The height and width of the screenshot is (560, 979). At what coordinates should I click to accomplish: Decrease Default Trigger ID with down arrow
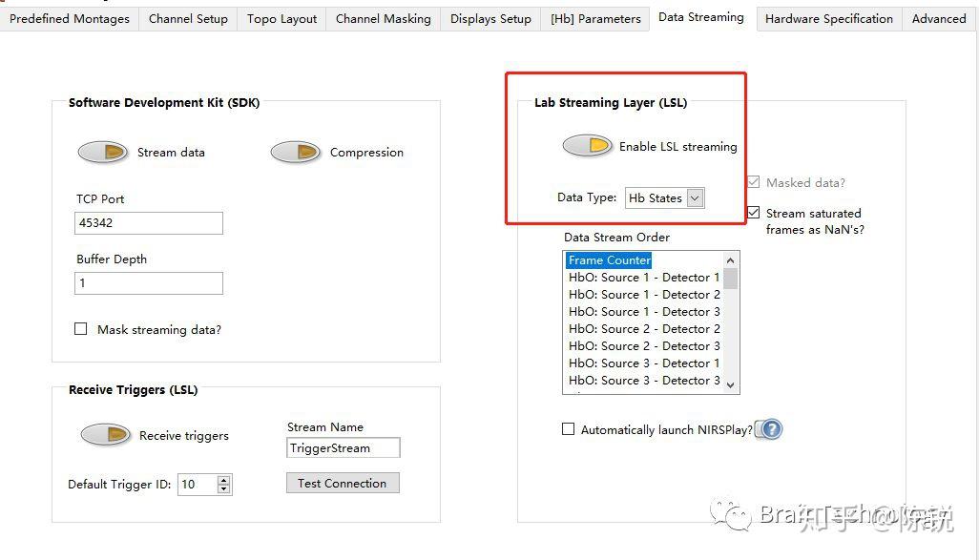pyautogui.click(x=223, y=489)
